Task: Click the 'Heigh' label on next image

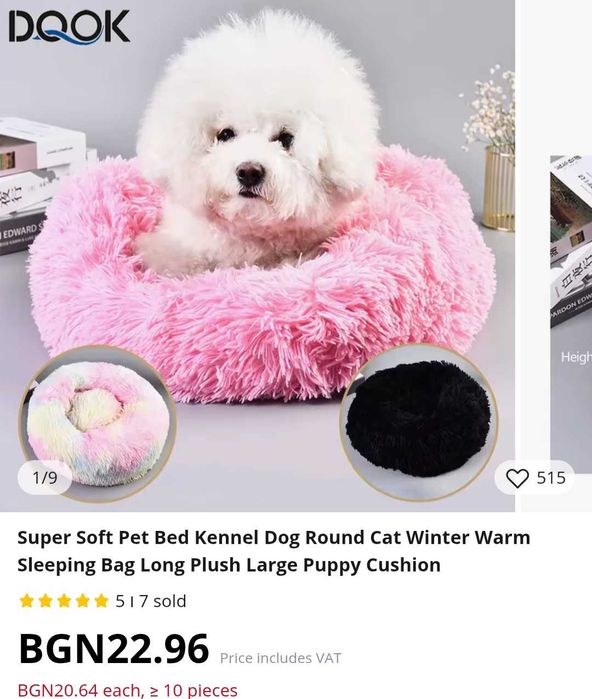Action: point(576,357)
